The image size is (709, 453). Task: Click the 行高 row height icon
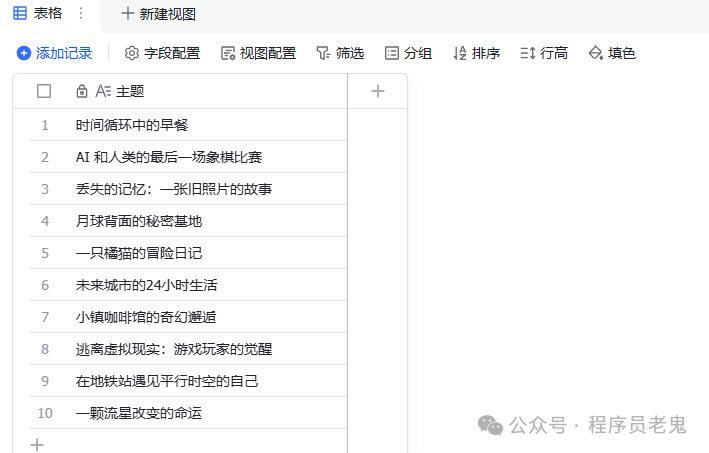(x=528, y=53)
